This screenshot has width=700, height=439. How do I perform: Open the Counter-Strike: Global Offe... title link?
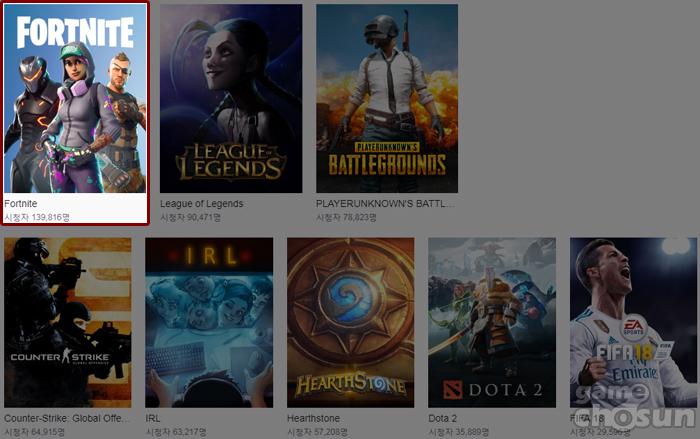pyautogui.click(x=67, y=419)
